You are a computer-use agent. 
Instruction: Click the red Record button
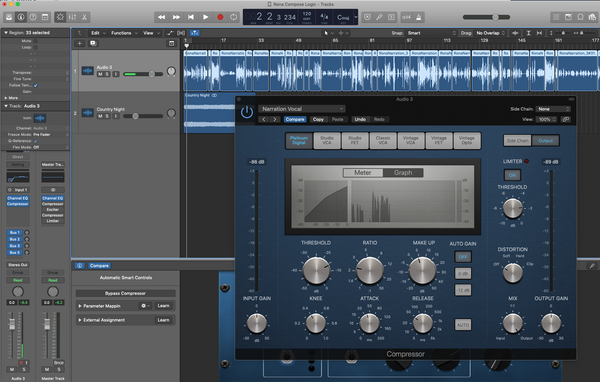point(220,17)
